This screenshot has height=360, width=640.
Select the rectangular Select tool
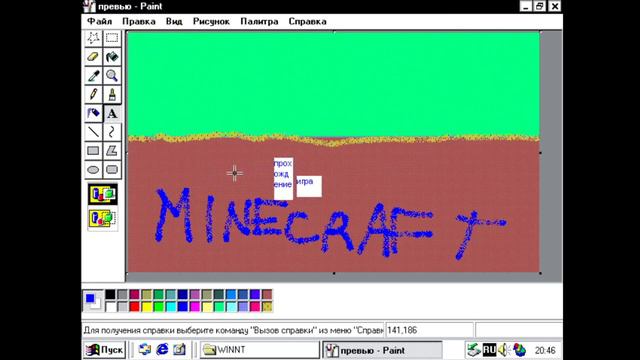click(x=112, y=38)
